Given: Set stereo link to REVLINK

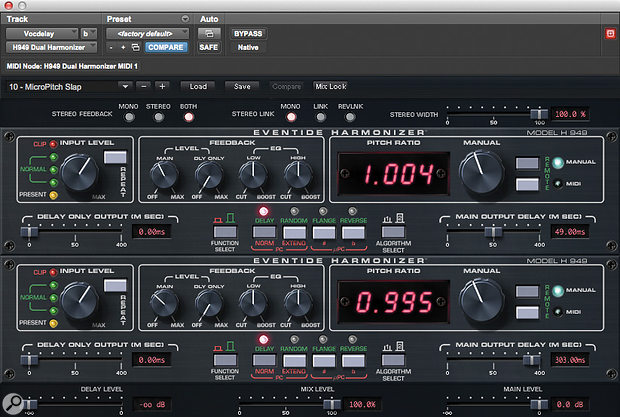Looking at the screenshot, I should pos(350,117).
